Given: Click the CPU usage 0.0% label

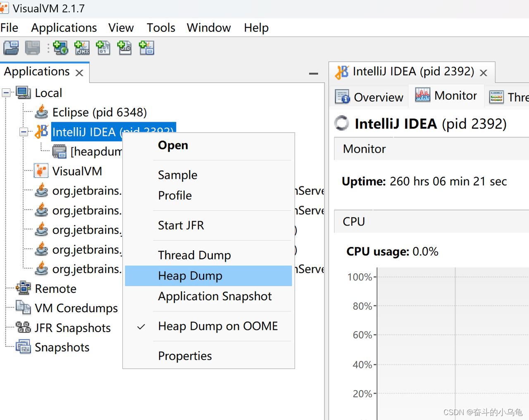Looking at the screenshot, I should [392, 252].
